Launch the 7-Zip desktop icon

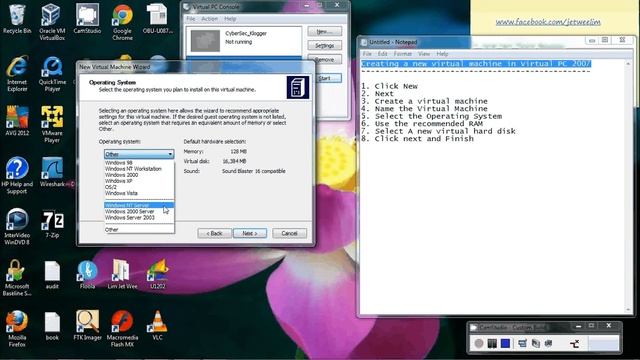[52, 224]
